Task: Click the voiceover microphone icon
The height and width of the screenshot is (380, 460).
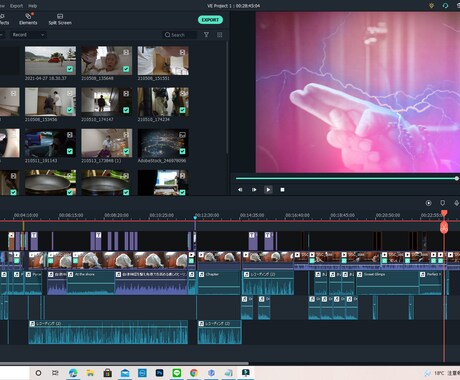Action: point(456,203)
